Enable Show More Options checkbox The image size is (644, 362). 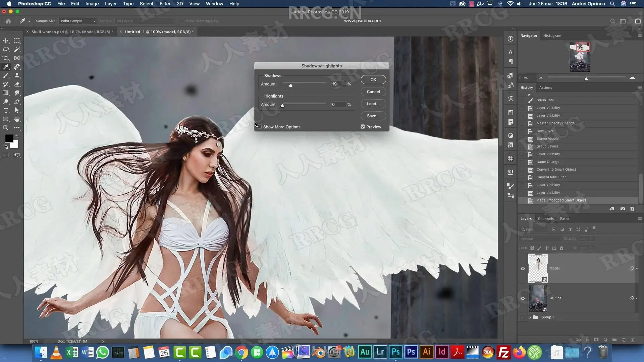click(259, 127)
